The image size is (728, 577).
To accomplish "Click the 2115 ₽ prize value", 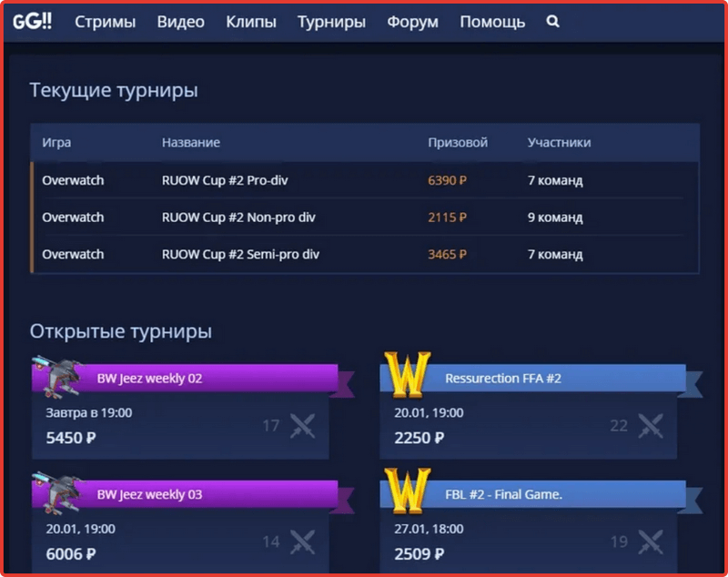I will (447, 218).
